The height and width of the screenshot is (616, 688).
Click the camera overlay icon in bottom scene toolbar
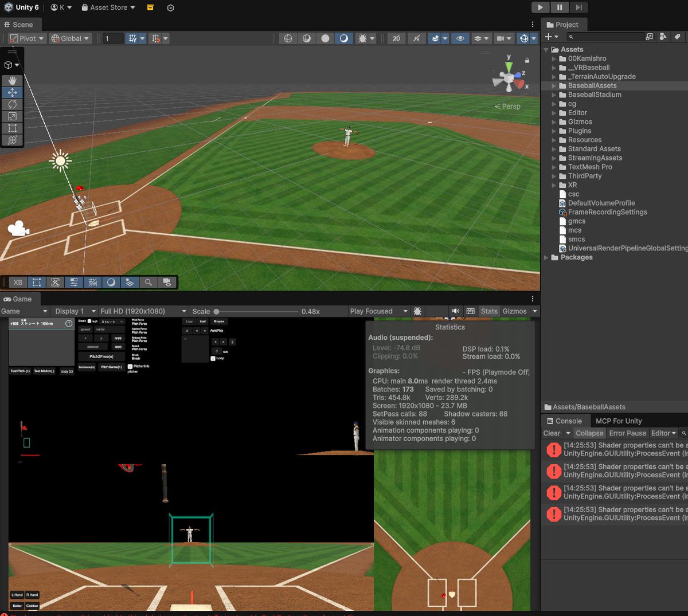click(167, 282)
